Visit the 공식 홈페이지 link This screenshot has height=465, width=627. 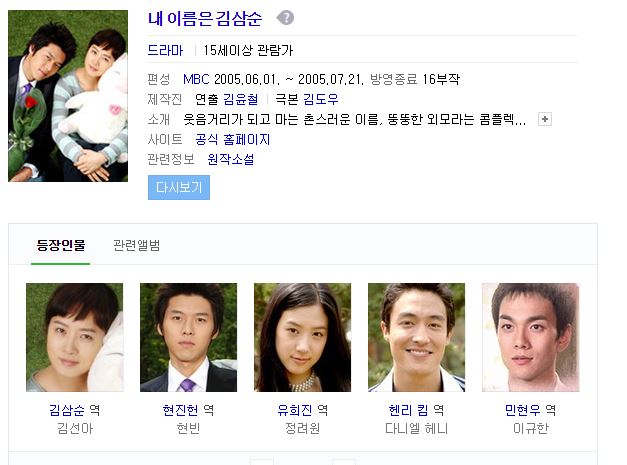[x=233, y=140]
